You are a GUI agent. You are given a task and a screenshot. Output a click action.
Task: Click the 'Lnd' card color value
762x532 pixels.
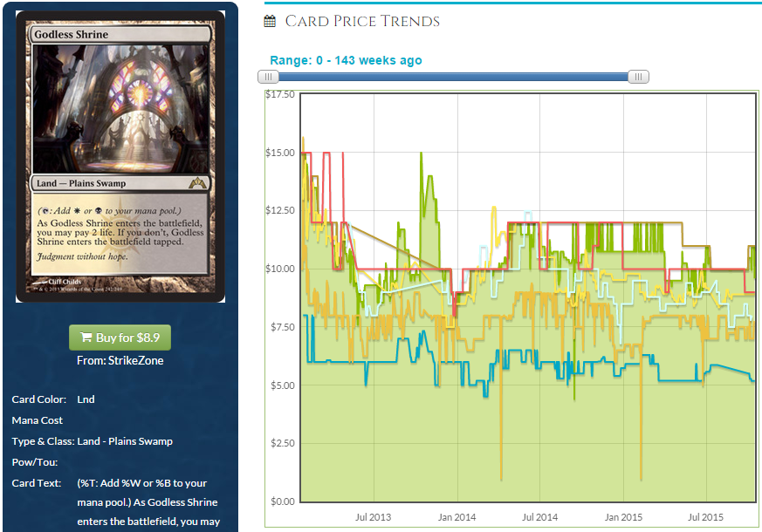pyautogui.click(x=86, y=399)
